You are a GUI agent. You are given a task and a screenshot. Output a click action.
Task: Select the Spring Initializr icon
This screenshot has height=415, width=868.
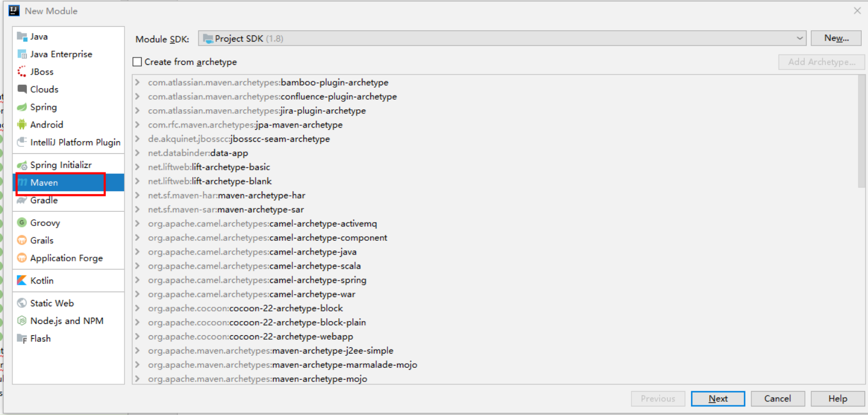click(22, 165)
